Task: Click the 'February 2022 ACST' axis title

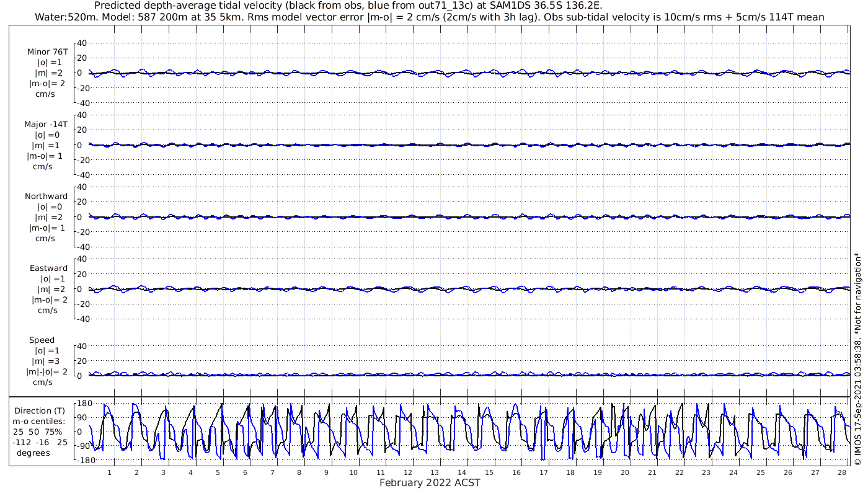Action: [430, 483]
